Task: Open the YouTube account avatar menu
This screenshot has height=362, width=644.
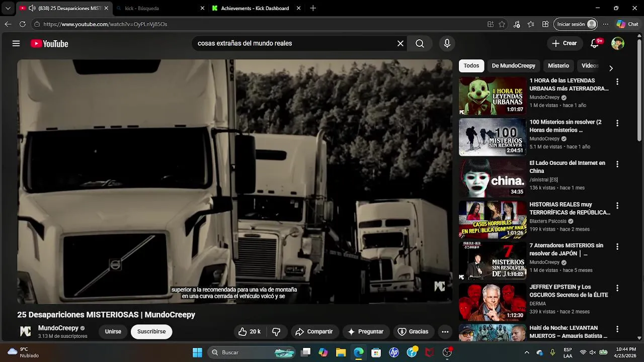Action: click(x=617, y=44)
